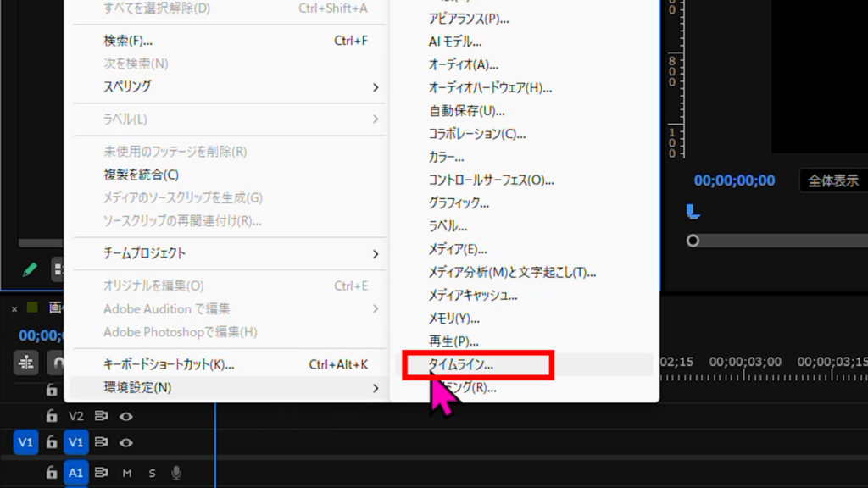Click the green pencil icon in project panel
Image resolution: width=868 pixels, height=488 pixels.
pos(30,269)
